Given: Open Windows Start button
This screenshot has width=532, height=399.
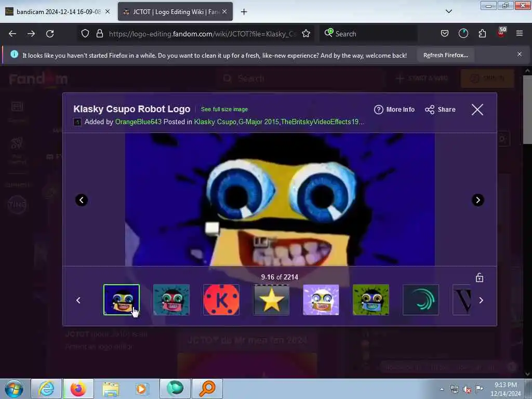Looking at the screenshot, I should [x=14, y=389].
